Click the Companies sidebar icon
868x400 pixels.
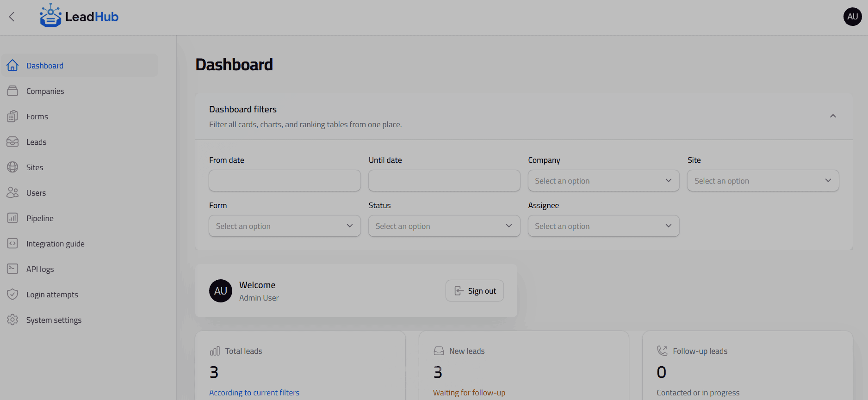click(x=12, y=91)
